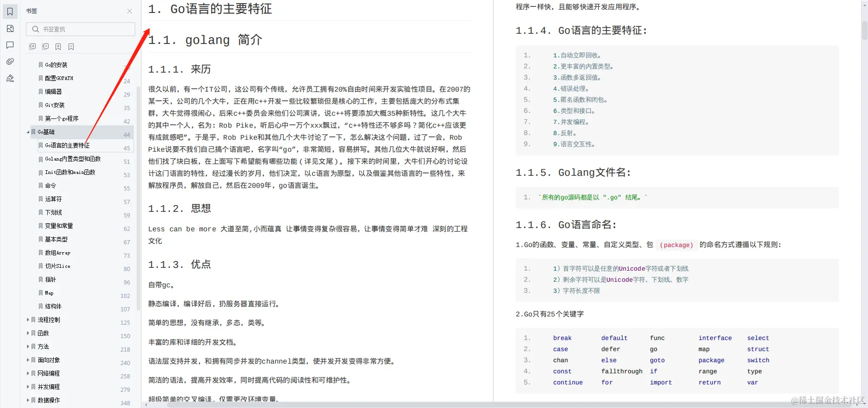Screen dimensions: 868x408
Task: Expand the 数据操作 bookmark group
Action: (28, 400)
